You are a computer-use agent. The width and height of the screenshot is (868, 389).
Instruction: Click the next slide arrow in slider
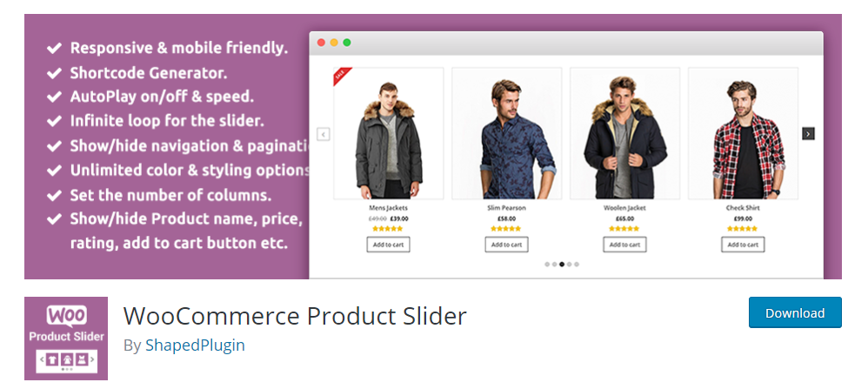(x=808, y=133)
